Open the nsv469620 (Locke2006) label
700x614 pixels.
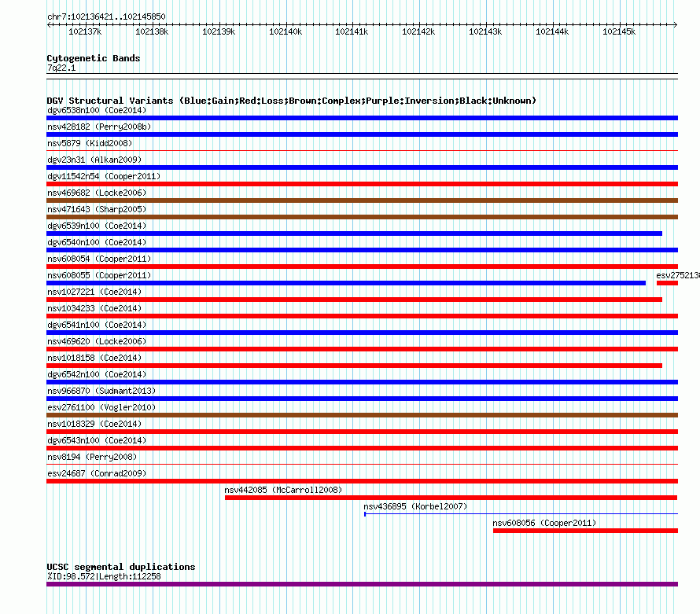97,341
